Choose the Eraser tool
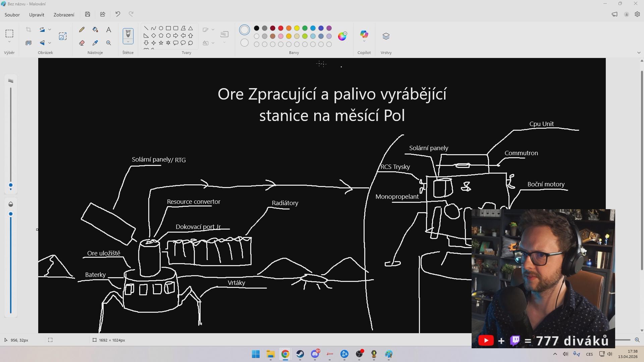Screen dimensions: 644x362 82,43
